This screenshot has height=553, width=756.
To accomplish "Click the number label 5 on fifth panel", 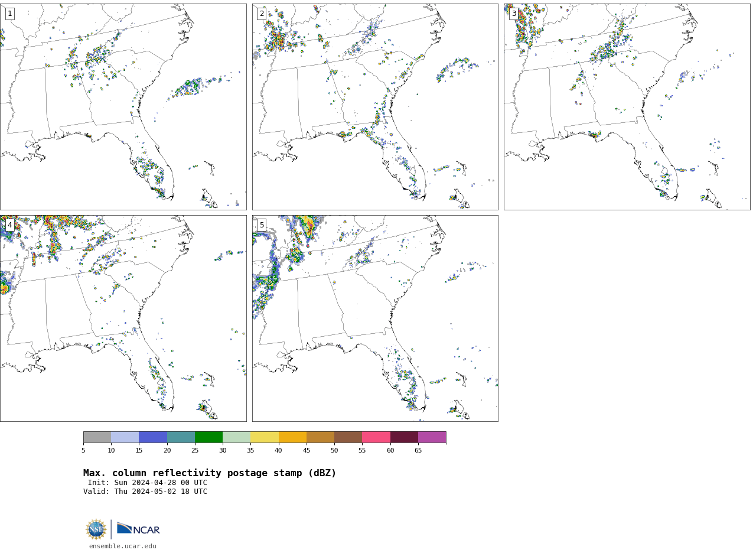I will point(262,225).
